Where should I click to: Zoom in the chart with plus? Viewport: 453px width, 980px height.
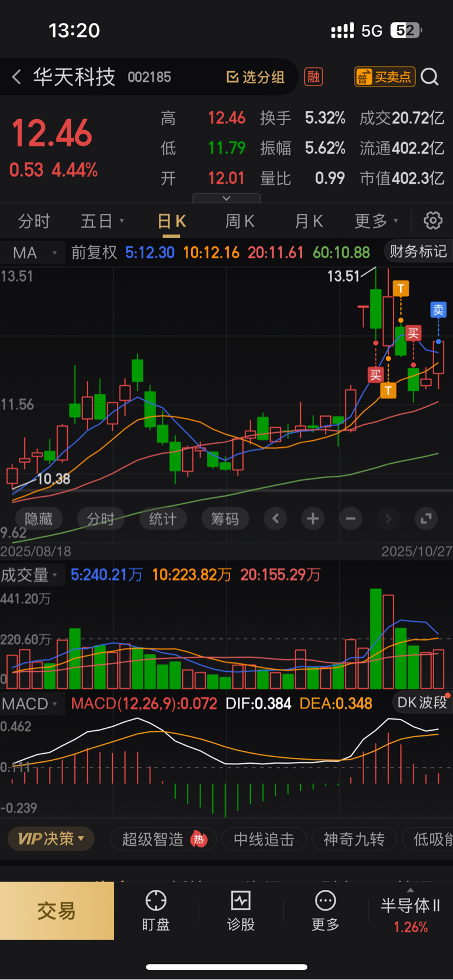[313, 519]
